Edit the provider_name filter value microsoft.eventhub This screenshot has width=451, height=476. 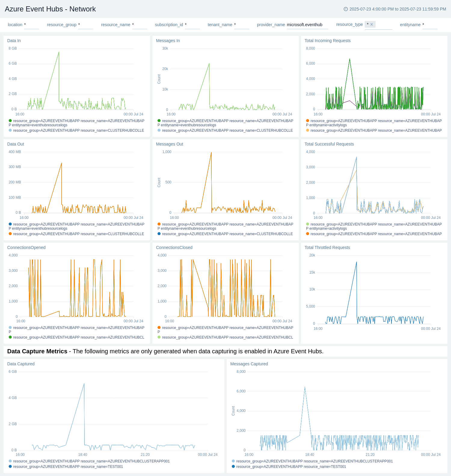click(x=308, y=25)
